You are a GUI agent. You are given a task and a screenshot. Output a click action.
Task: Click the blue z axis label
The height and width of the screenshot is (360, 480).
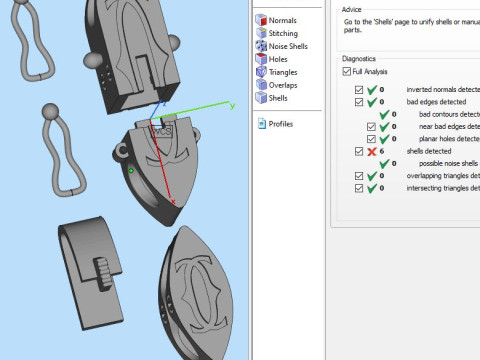click(164, 104)
